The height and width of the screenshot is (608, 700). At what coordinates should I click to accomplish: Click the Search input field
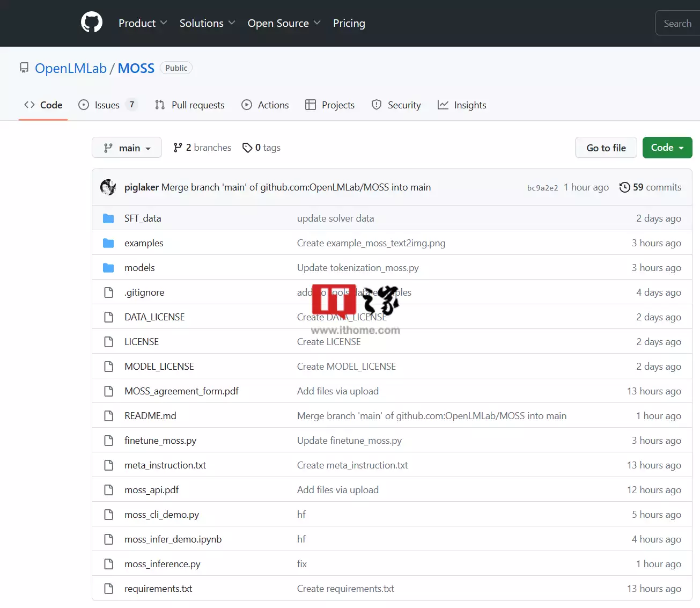(x=678, y=23)
